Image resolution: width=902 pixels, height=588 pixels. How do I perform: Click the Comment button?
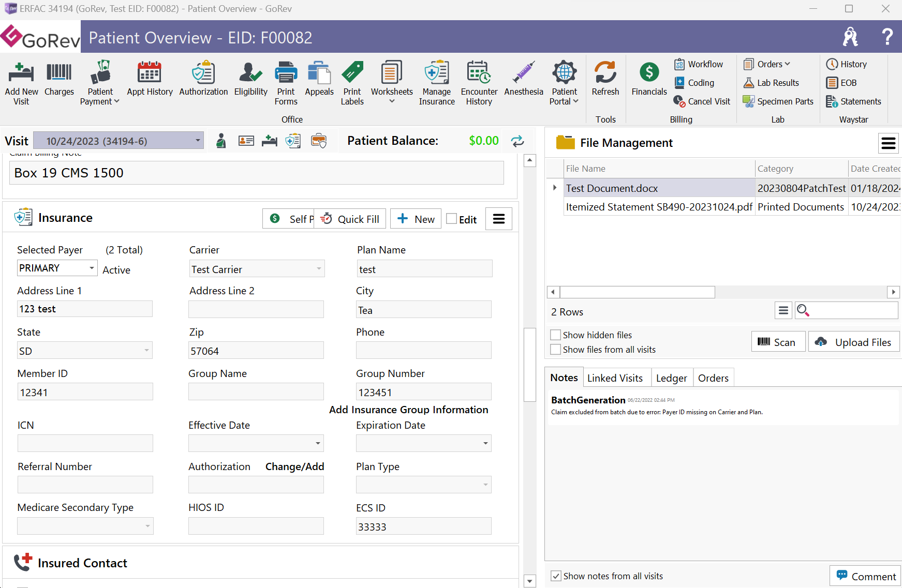point(866,576)
